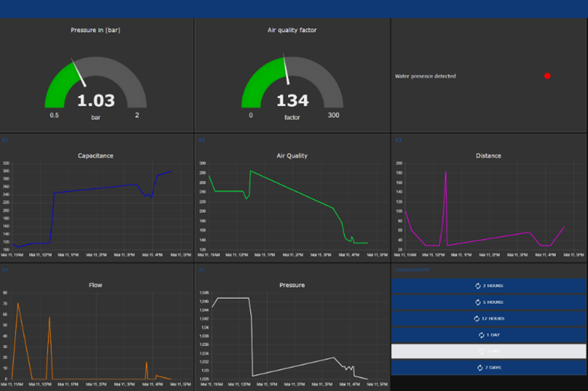Image resolution: width=588 pixels, height=391 pixels.
Task: Click the 134 air quality factor reading
Action: coord(292,101)
